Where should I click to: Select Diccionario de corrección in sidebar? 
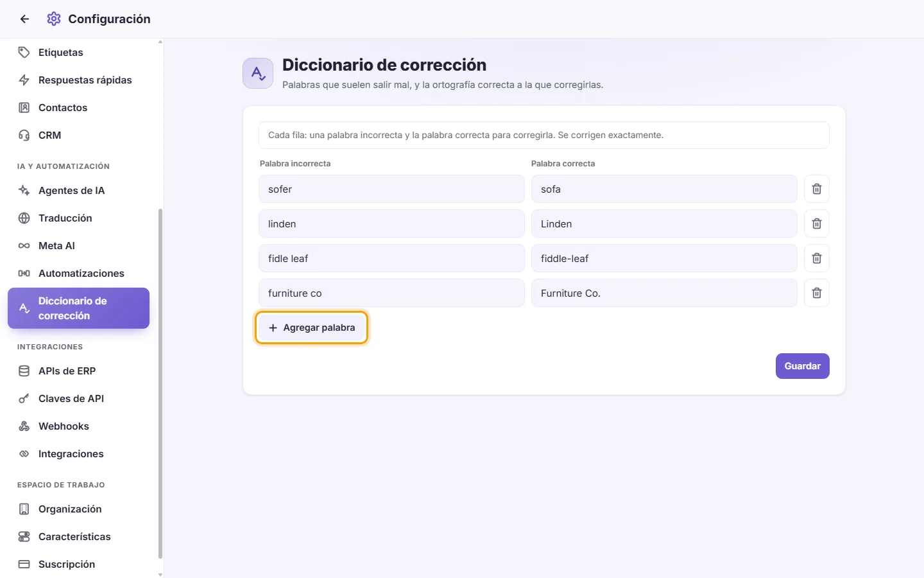pos(78,308)
